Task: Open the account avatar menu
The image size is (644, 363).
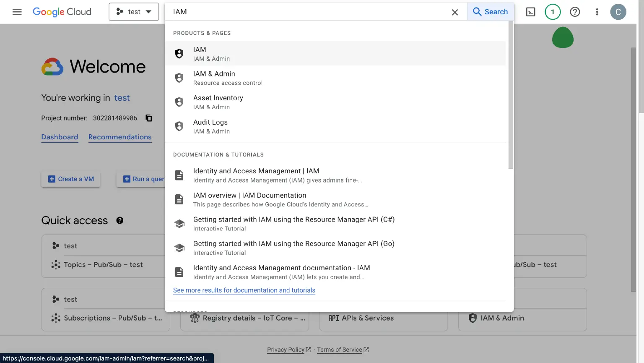Action: click(x=618, y=12)
